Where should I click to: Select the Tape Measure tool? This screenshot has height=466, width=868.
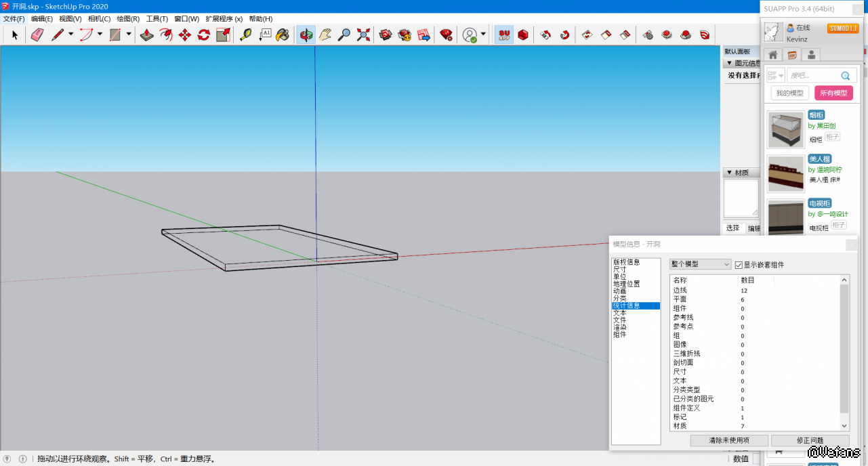pos(246,35)
